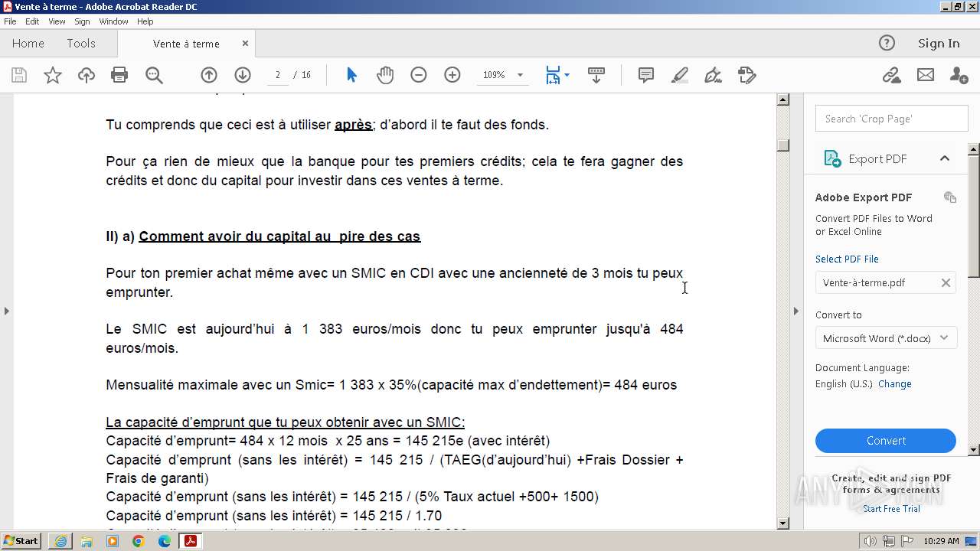Open zoom level 109% dropdown
This screenshot has height=551, width=980.
pos(520,75)
